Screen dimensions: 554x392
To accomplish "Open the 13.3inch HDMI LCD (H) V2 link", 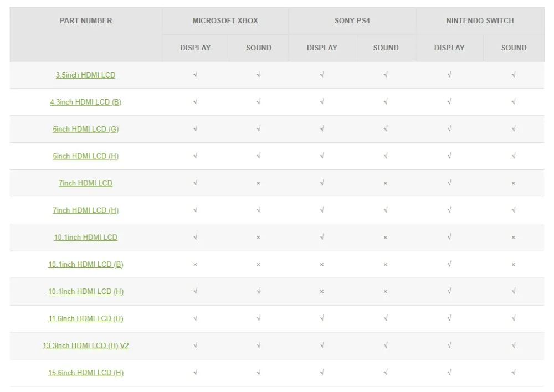I will 85,345.
